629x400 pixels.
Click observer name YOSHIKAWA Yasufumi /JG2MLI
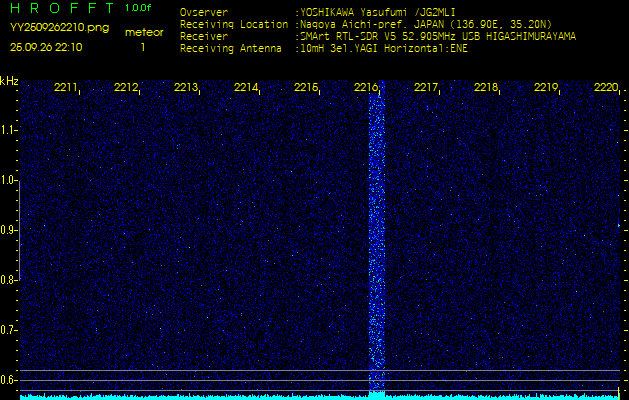(x=378, y=12)
